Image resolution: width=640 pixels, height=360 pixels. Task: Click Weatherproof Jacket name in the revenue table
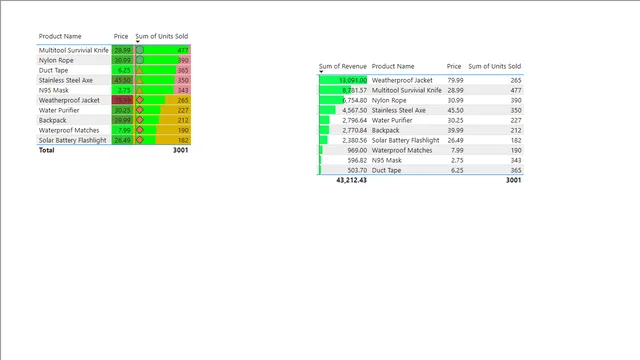point(402,80)
